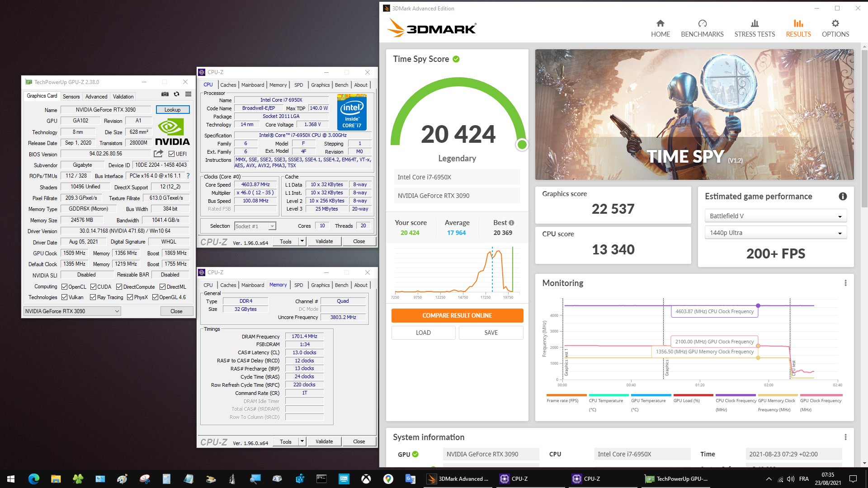Click GPU Load (%) red legend swatch

[x=693, y=395]
